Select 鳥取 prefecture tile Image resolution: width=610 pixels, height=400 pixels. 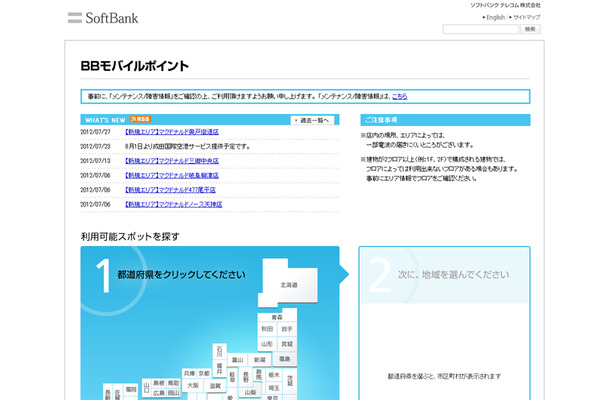[x=174, y=383]
